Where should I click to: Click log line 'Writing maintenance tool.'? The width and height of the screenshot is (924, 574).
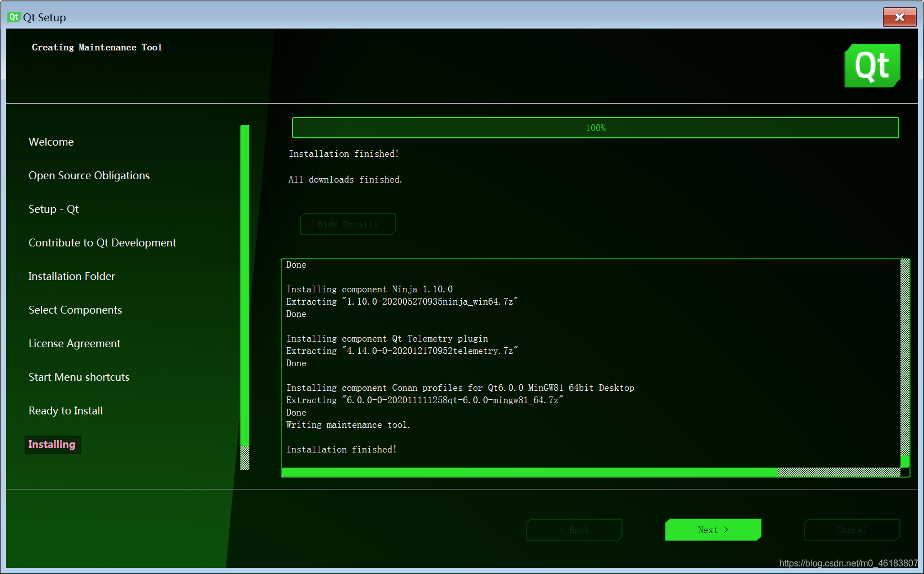pos(348,424)
